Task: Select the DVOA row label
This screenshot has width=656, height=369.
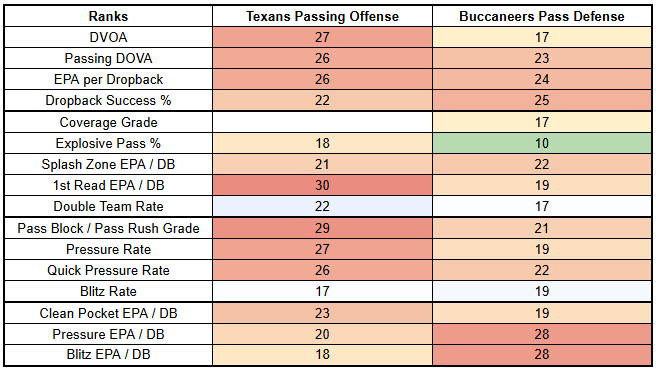Action: coord(108,37)
